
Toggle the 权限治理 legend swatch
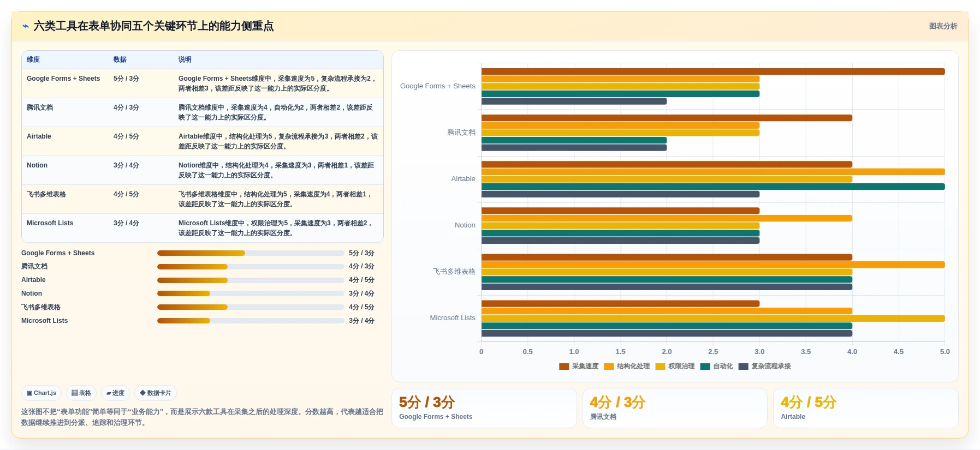point(660,367)
